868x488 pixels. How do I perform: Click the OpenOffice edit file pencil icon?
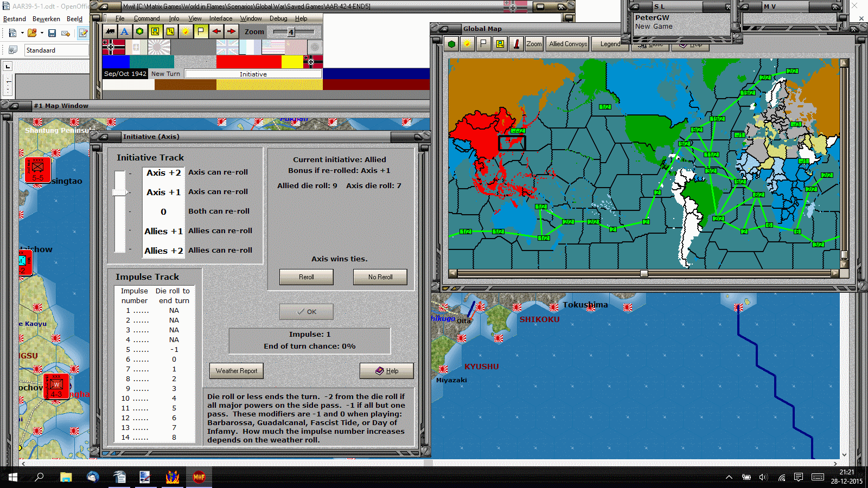83,33
